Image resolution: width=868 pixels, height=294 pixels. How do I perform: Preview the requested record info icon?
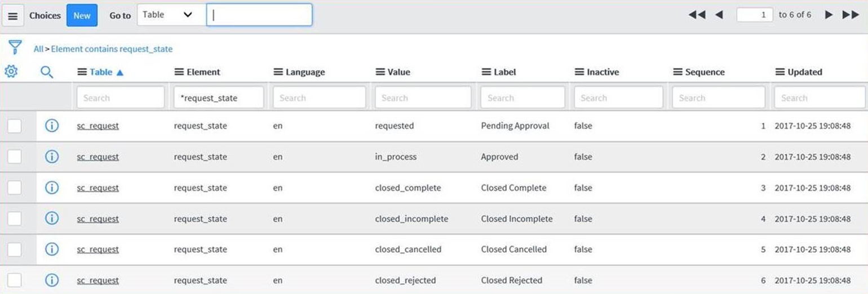[x=51, y=126]
